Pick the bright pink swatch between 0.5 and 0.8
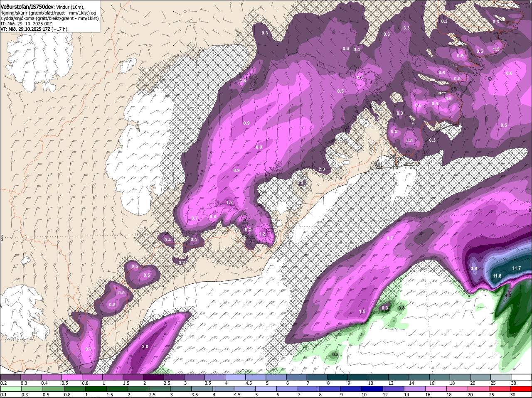The height and width of the screenshot is (398, 532). [72, 377]
